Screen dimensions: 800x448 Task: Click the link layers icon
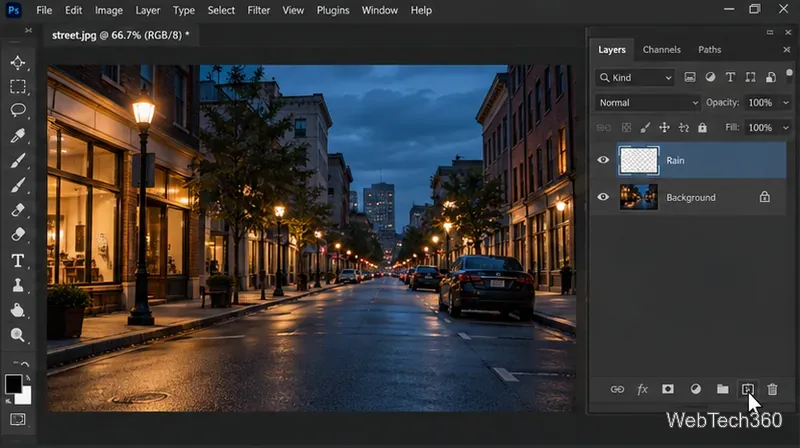tap(617, 389)
